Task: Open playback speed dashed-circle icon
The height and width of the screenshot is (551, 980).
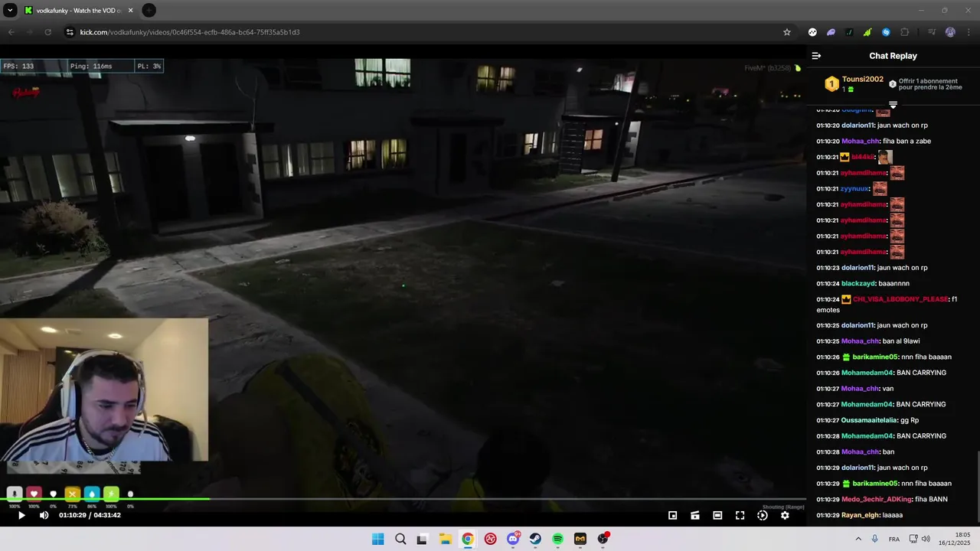Action: pyautogui.click(x=763, y=515)
